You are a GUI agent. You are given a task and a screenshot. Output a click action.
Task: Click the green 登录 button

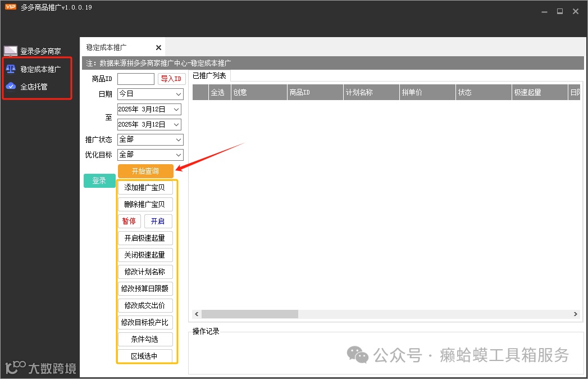[99, 181]
